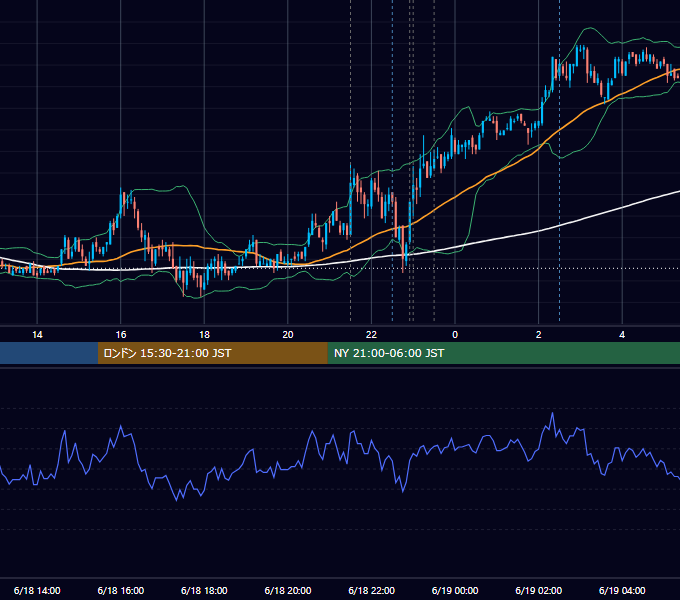Viewport: 680px width, 600px height.
Task: Click the 6/19 04:00 date label
Action: pos(622,590)
